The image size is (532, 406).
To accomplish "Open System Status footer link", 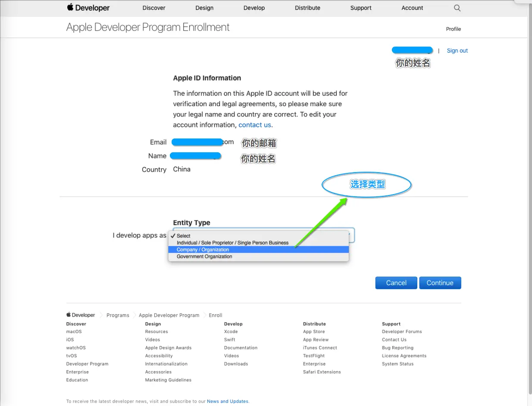I will (x=397, y=364).
